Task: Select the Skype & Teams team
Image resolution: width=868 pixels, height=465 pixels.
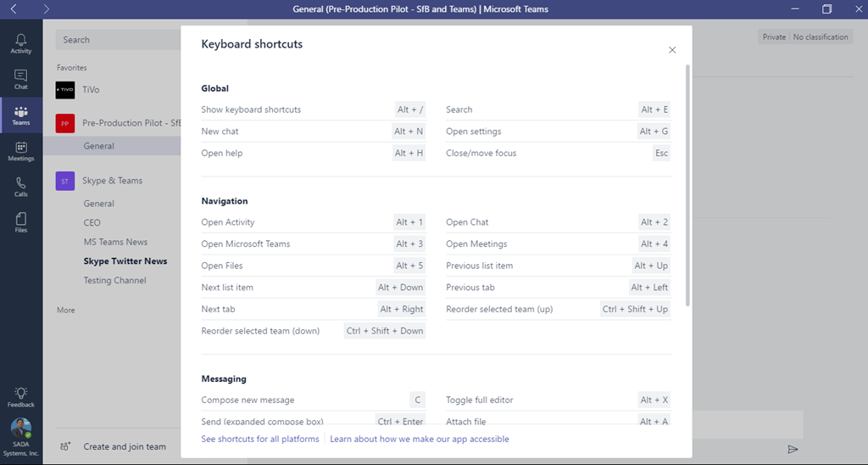Action: (x=113, y=181)
